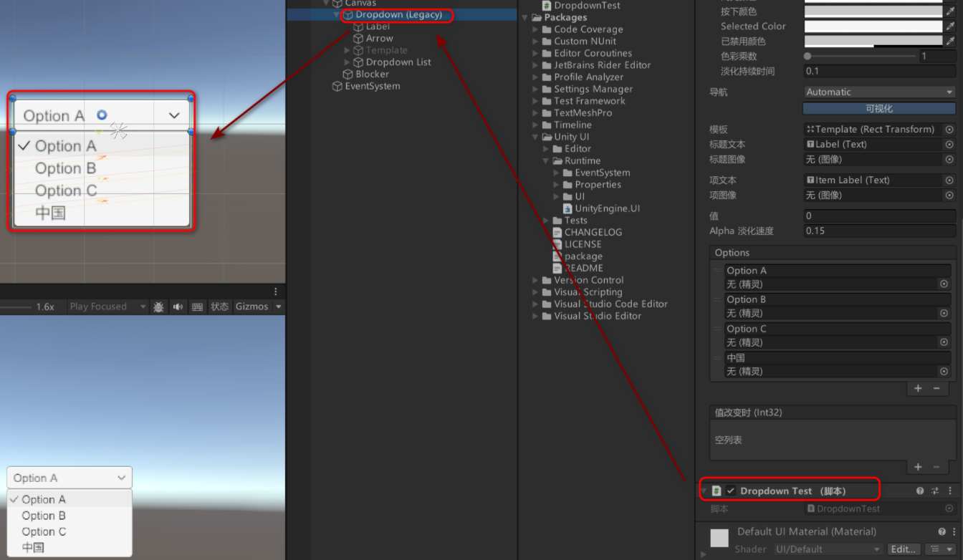Open object picker for 项图像 field

(949, 195)
